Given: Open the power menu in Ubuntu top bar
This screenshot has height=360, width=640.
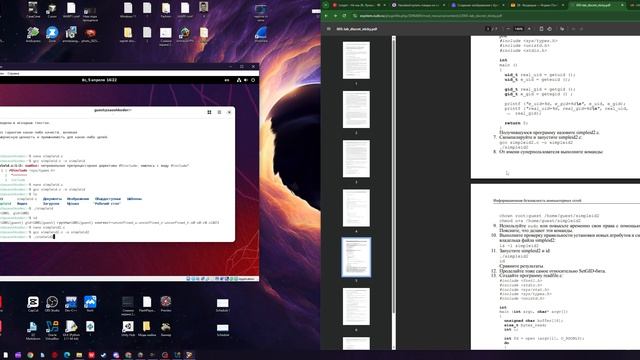Looking at the screenshot, I should (x=253, y=80).
